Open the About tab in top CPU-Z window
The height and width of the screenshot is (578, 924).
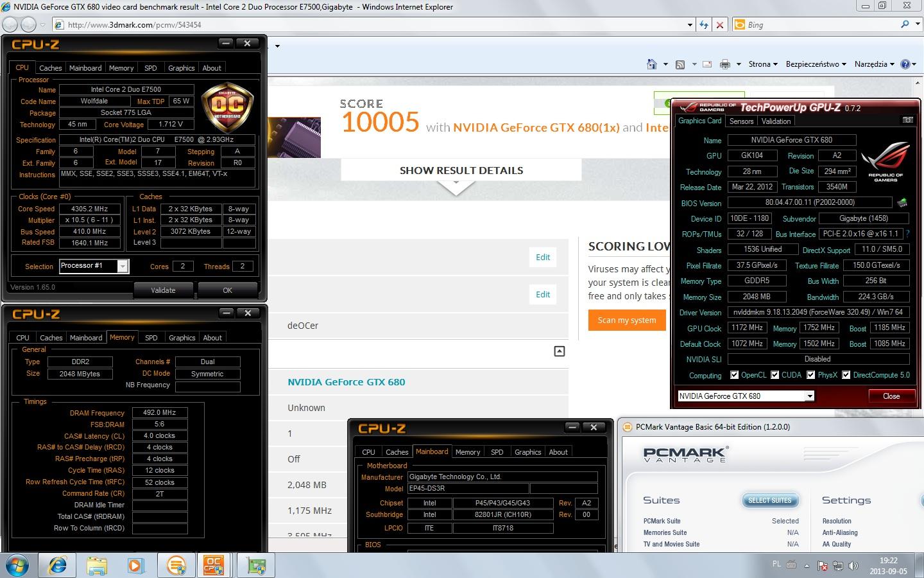pos(212,68)
